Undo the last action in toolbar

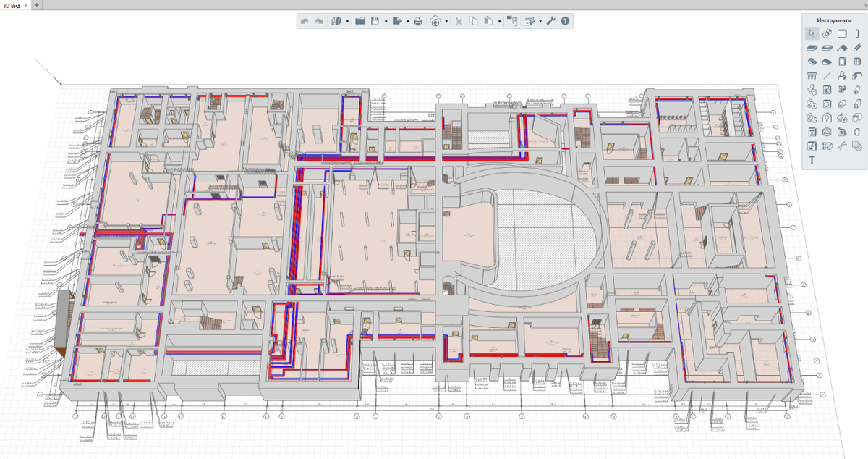click(305, 21)
